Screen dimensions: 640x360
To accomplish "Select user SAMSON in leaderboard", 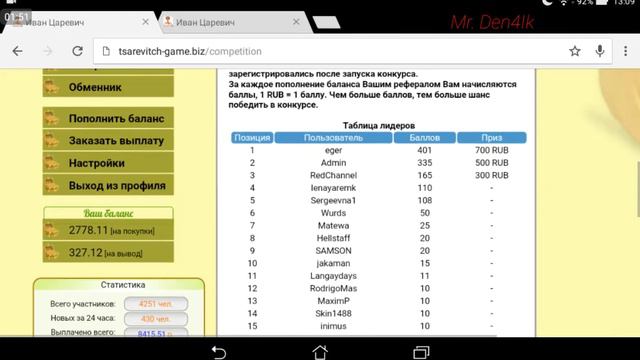I will 333,251.
